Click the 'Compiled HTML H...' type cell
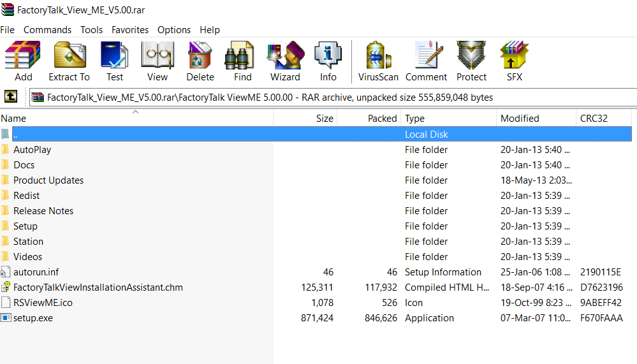637x364 pixels. (447, 288)
